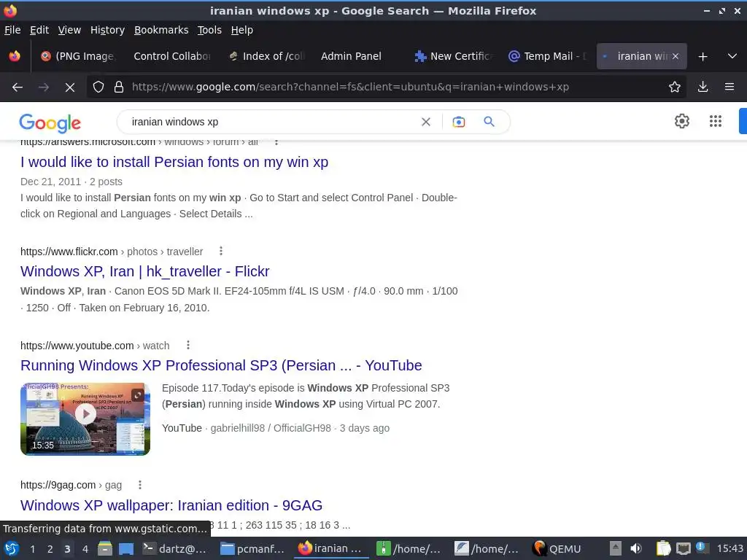Go back to the previous page
Screen dimensions: 747x560
click(x=18, y=87)
